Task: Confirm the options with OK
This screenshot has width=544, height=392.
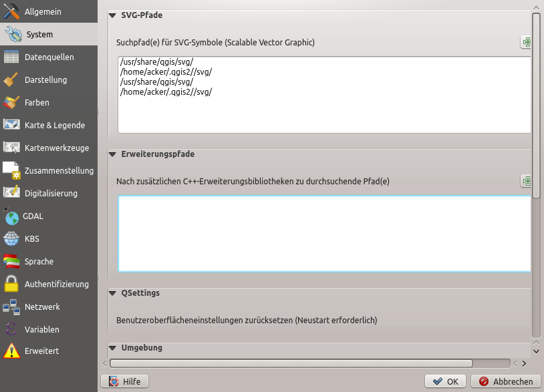Action: pyautogui.click(x=445, y=381)
